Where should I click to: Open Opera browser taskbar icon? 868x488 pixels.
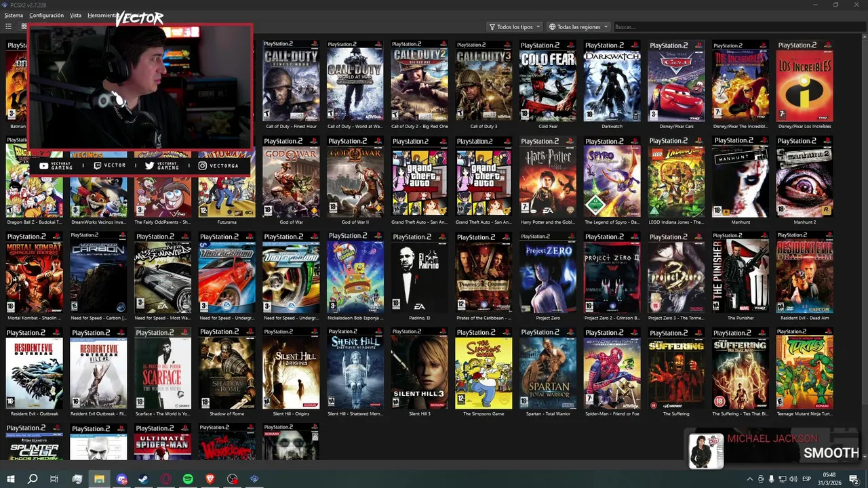coord(166,479)
